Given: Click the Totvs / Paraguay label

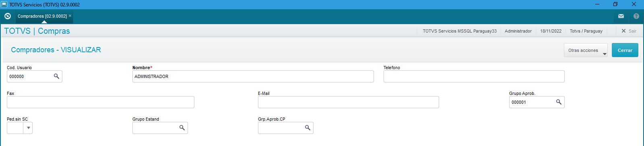Looking at the screenshot, I should point(586,31).
